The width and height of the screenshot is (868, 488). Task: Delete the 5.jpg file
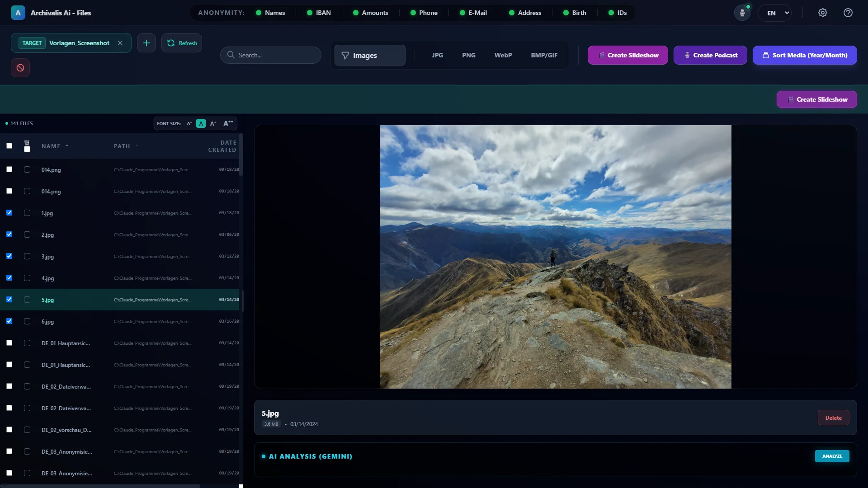(833, 418)
